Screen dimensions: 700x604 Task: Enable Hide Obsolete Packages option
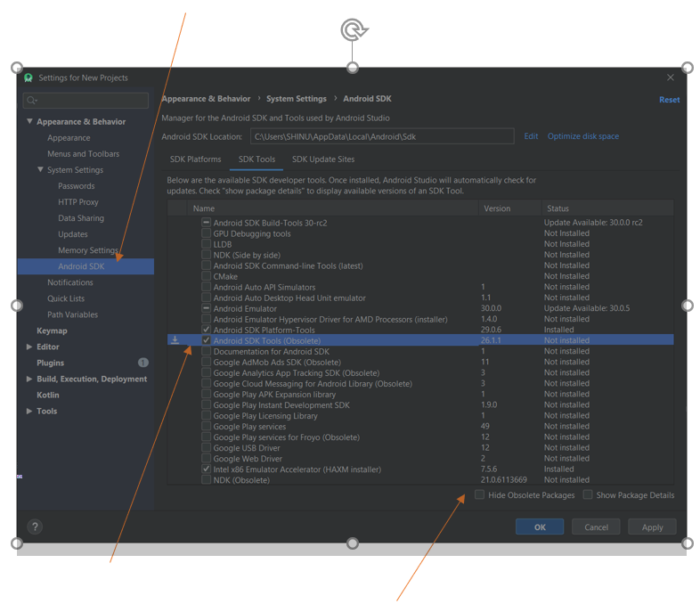click(x=479, y=494)
